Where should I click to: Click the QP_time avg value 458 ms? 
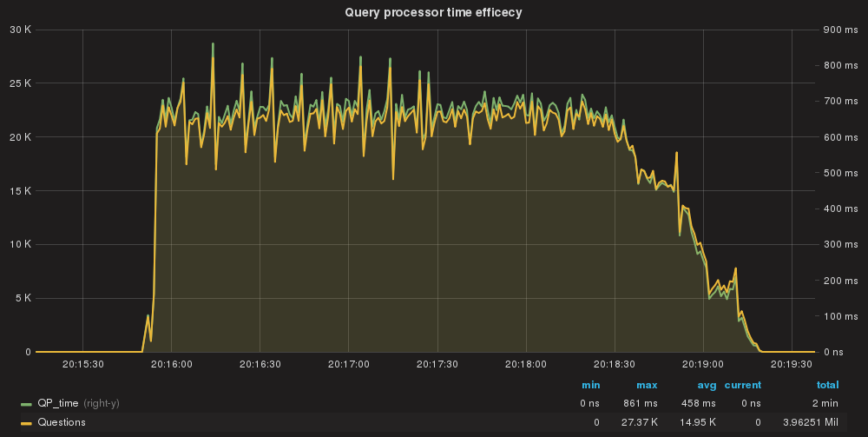(x=699, y=404)
